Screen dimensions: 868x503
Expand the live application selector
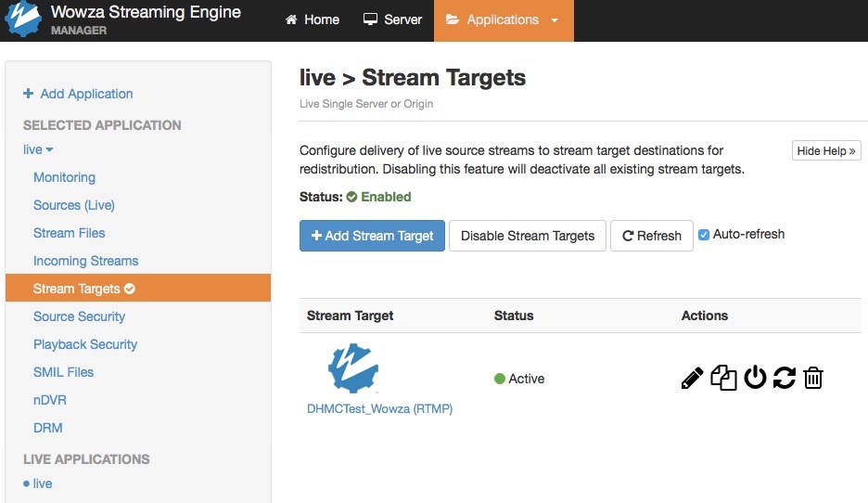click(x=38, y=149)
